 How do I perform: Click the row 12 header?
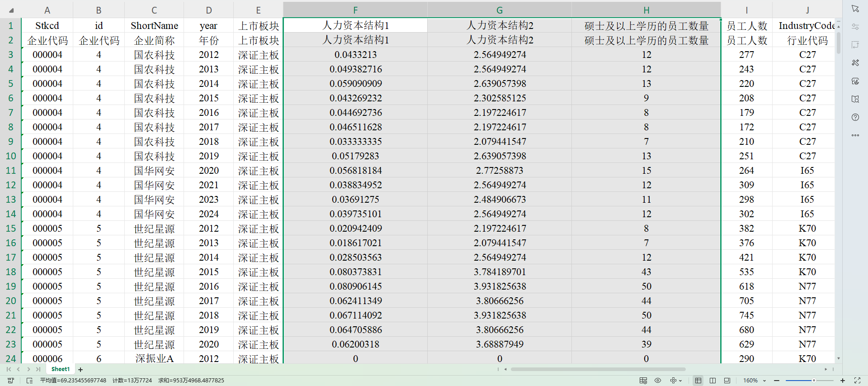click(11, 185)
